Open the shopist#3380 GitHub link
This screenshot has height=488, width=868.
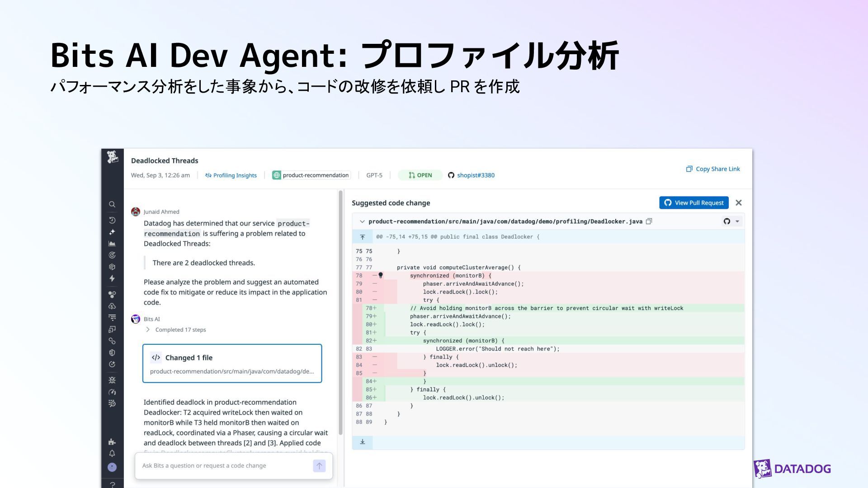point(471,175)
